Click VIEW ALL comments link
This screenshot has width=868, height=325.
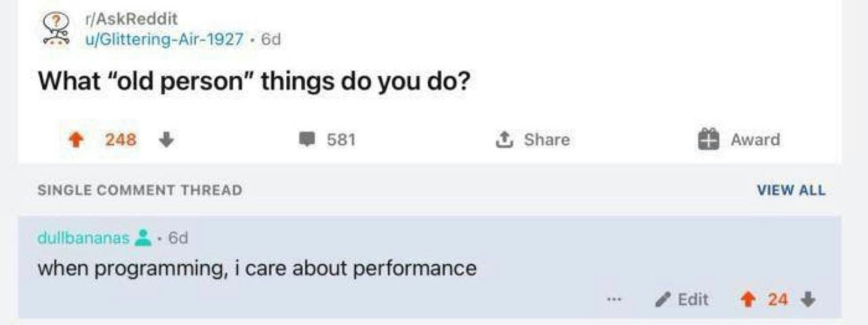point(791,191)
